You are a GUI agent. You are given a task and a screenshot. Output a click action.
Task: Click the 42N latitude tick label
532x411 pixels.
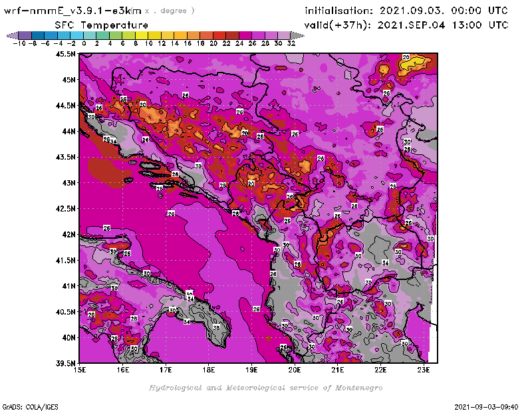[x=68, y=235]
